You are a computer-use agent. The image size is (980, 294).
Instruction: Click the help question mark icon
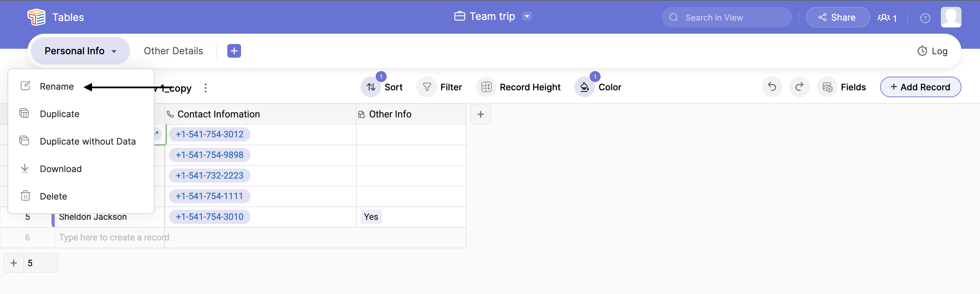[925, 18]
